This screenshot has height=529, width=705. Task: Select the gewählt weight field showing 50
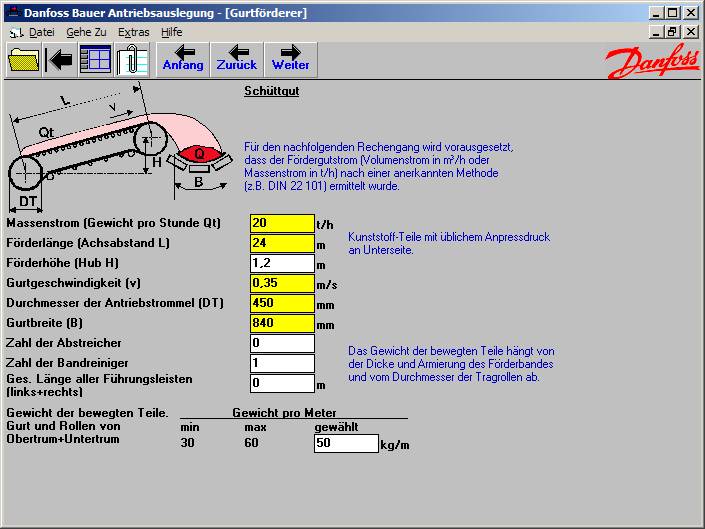click(x=346, y=443)
